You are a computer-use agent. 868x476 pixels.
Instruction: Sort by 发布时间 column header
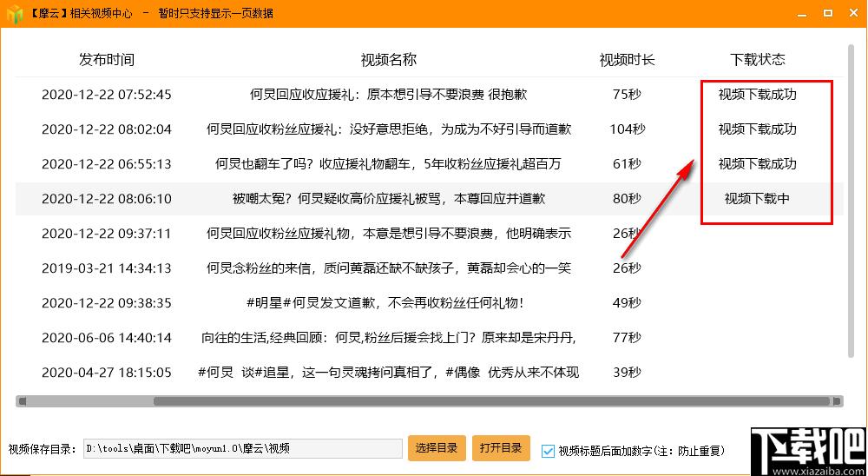coord(107,60)
